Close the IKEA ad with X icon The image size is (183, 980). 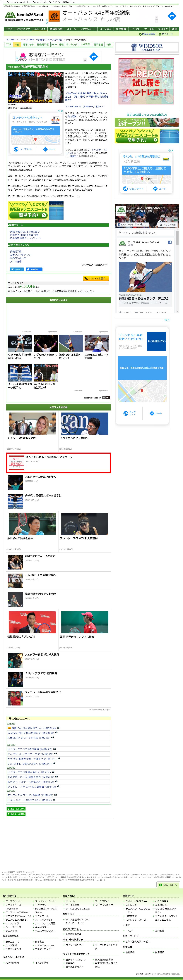pos(172,151)
